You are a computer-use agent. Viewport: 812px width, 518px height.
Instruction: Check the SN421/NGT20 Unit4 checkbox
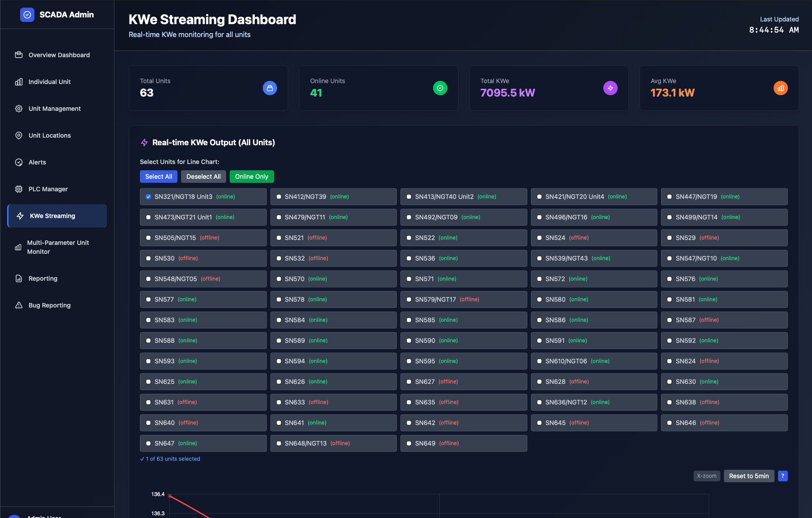pos(539,197)
